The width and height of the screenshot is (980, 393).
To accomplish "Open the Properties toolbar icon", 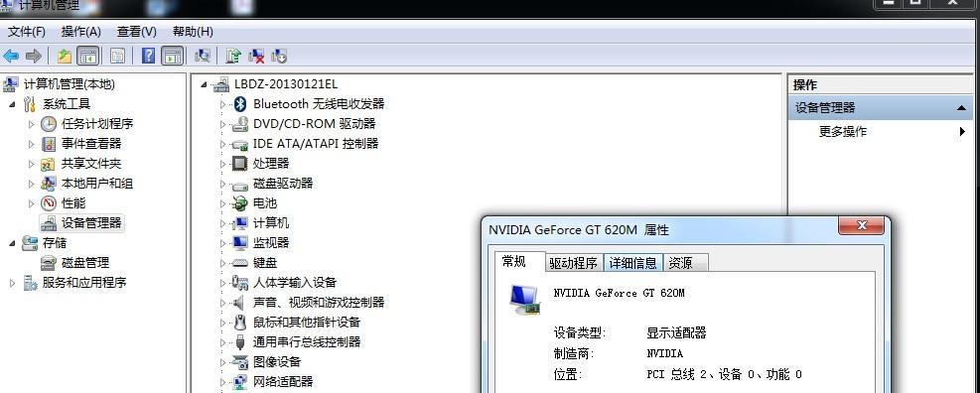I will 117,57.
